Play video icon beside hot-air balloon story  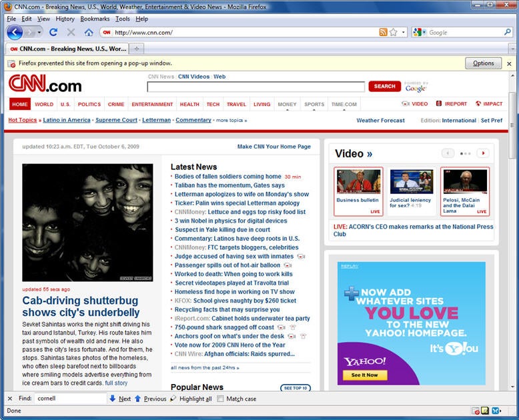[x=288, y=265]
